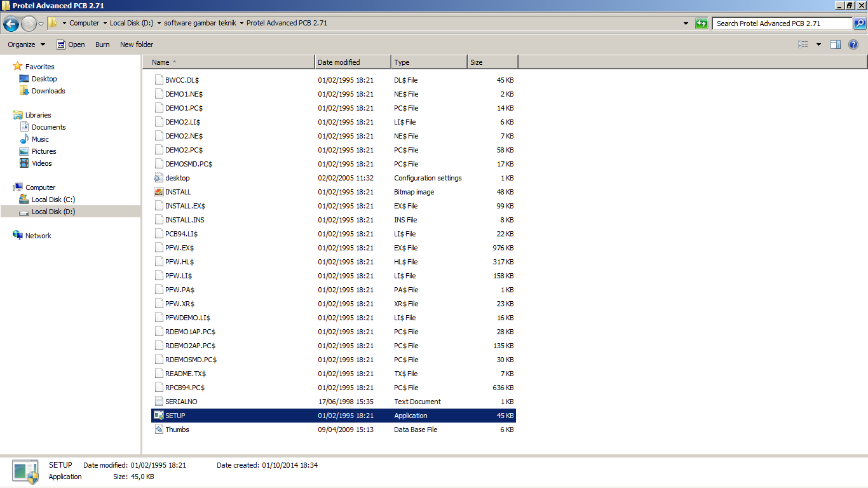
Task: Click the Downloads folder icon
Action: click(24, 91)
